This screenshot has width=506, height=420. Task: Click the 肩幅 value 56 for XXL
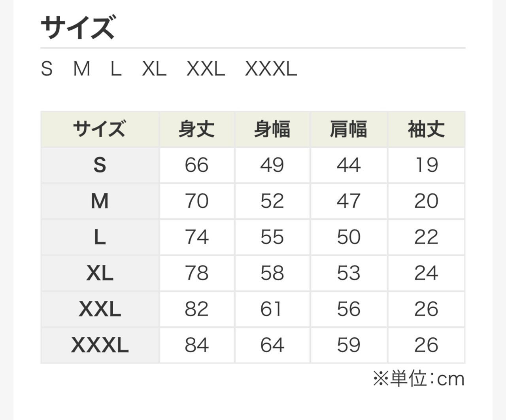coord(349,309)
